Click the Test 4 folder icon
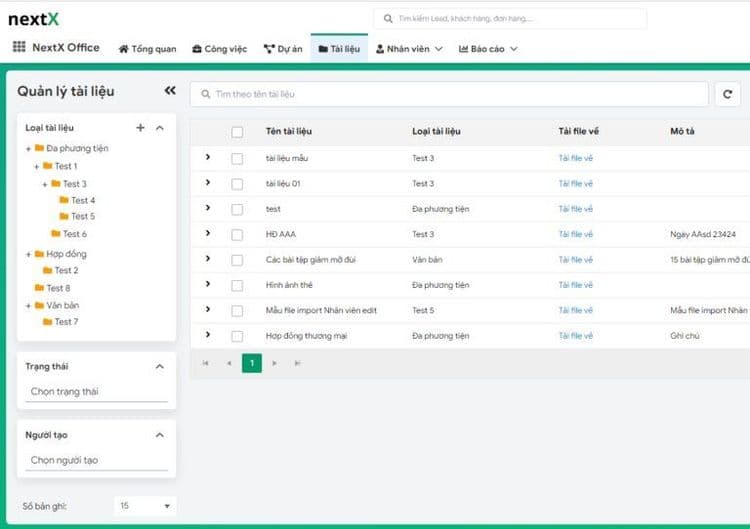The image size is (750, 529). (64, 200)
